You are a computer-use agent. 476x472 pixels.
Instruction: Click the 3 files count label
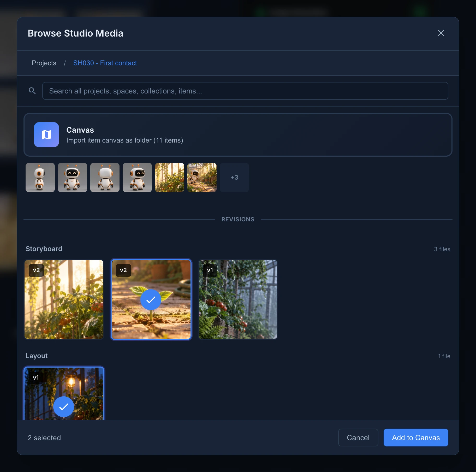442,249
